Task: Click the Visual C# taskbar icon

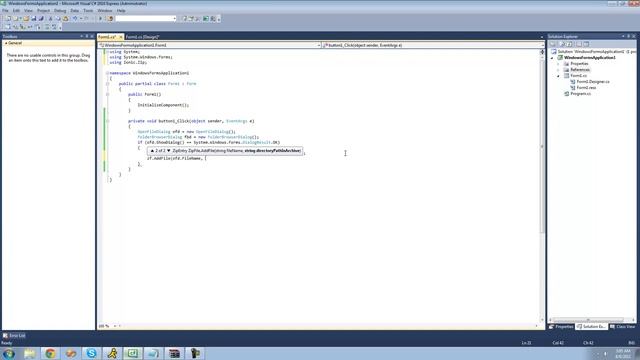Action: (x=133, y=353)
